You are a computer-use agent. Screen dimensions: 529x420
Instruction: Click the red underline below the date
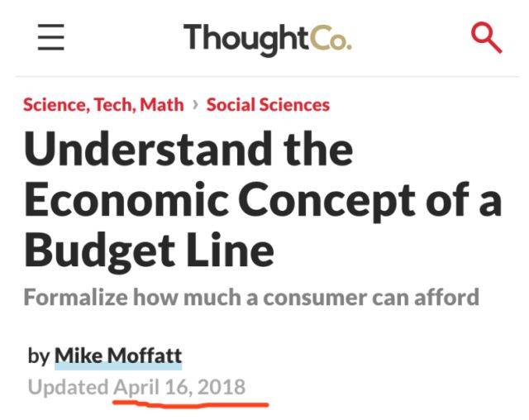click(191, 403)
